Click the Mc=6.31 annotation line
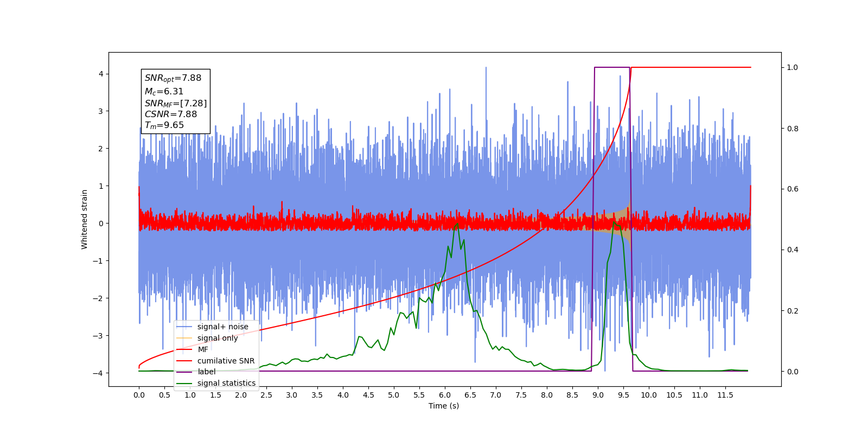Screen dimensions: 868x434 164,92
